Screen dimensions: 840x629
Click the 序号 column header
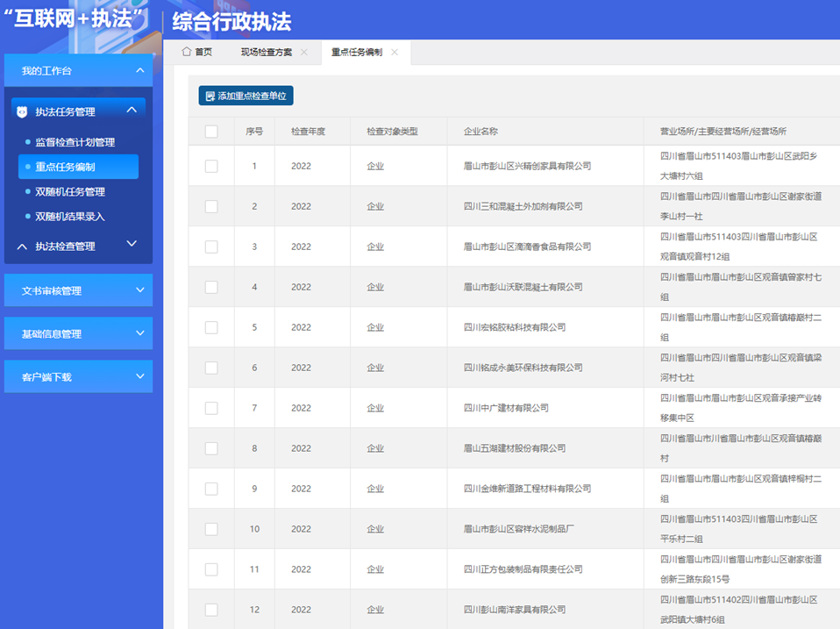coord(254,132)
